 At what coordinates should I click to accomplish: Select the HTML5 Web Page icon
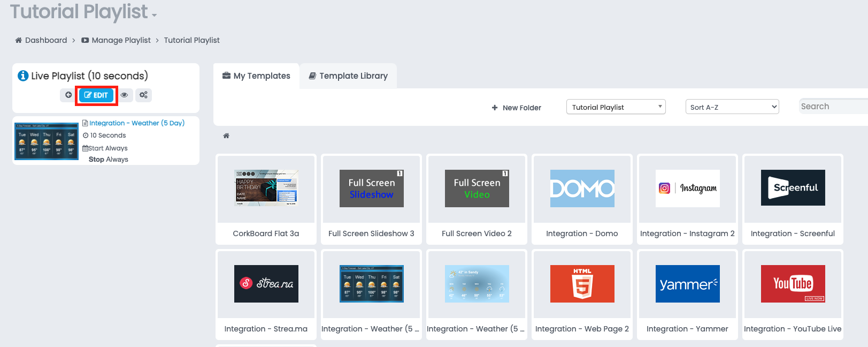point(582,284)
